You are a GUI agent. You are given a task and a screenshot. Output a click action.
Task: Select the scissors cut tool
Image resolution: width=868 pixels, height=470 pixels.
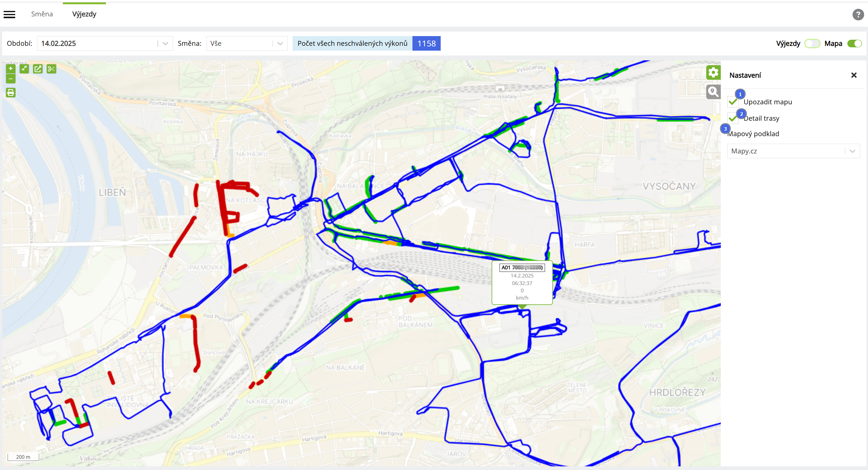51,69
